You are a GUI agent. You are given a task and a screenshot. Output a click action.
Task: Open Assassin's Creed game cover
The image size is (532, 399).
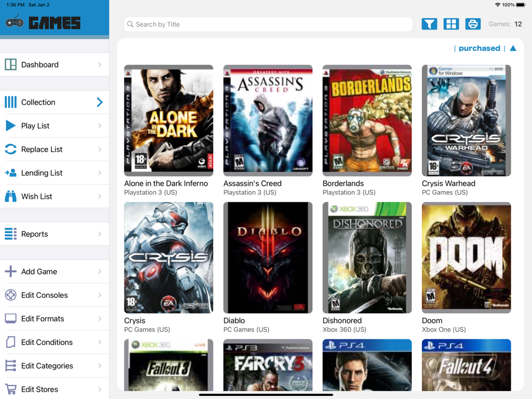click(x=268, y=120)
